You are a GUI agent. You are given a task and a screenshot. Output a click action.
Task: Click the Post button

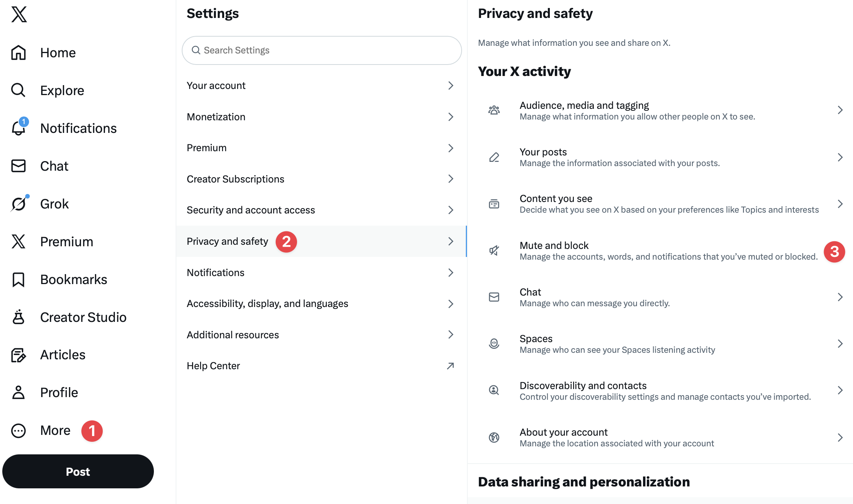78,471
